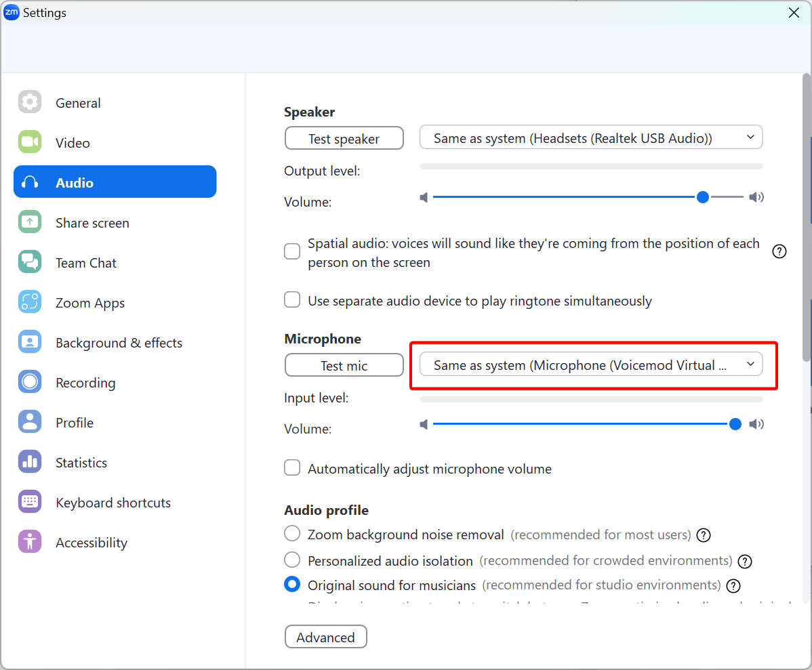Open Background & effects settings
This screenshot has width=812, height=670.
[x=115, y=342]
